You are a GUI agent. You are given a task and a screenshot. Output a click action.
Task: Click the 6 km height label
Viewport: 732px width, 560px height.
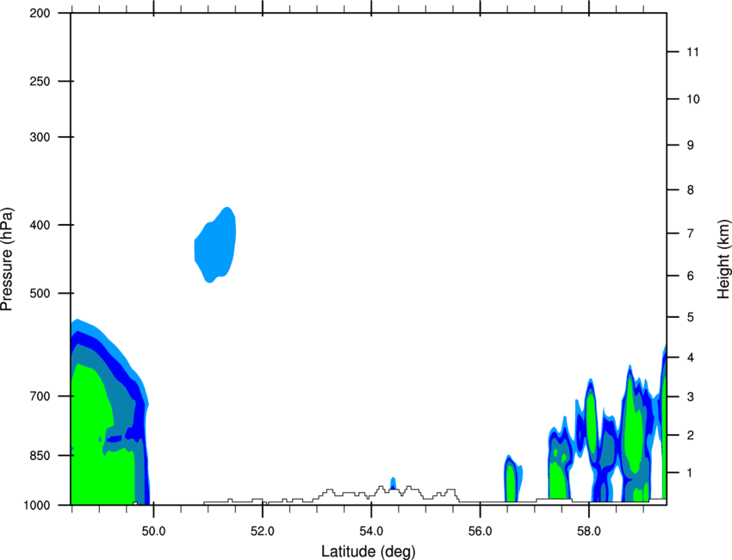pyautogui.click(x=690, y=276)
